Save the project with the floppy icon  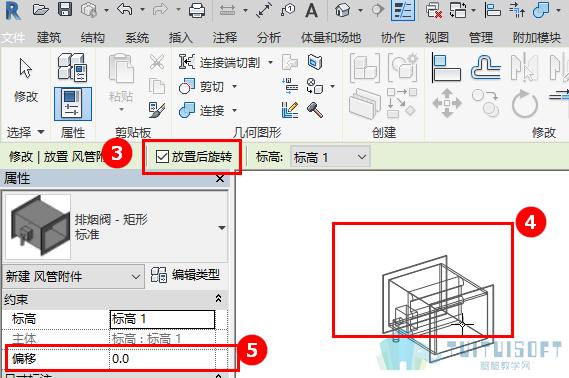[x=65, y=9]
